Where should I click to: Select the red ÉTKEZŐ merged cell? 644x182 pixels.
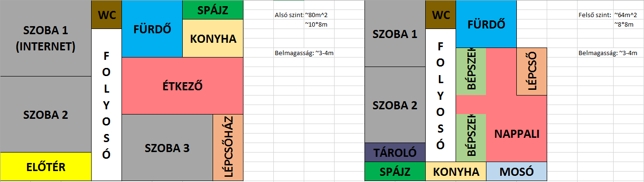(x=182, y=86)
